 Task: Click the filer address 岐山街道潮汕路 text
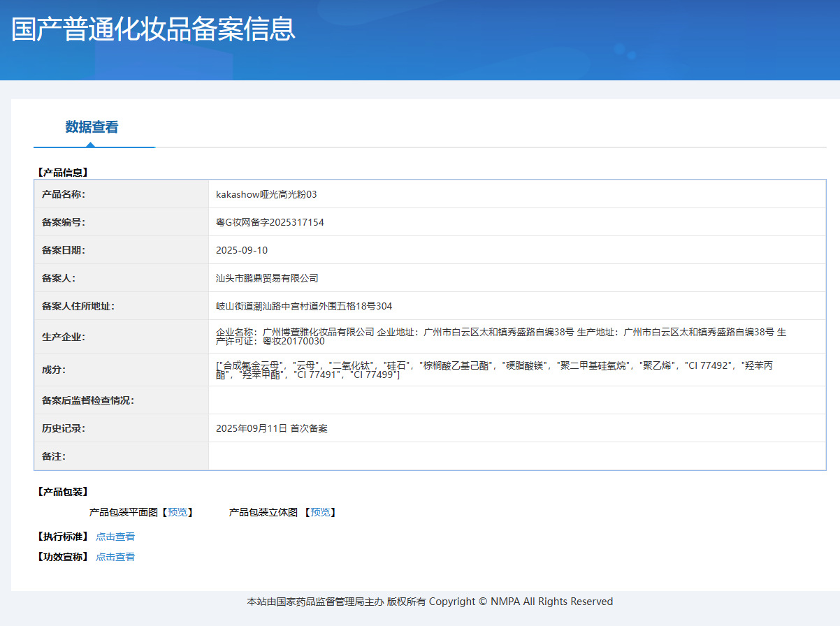(304, 306)
